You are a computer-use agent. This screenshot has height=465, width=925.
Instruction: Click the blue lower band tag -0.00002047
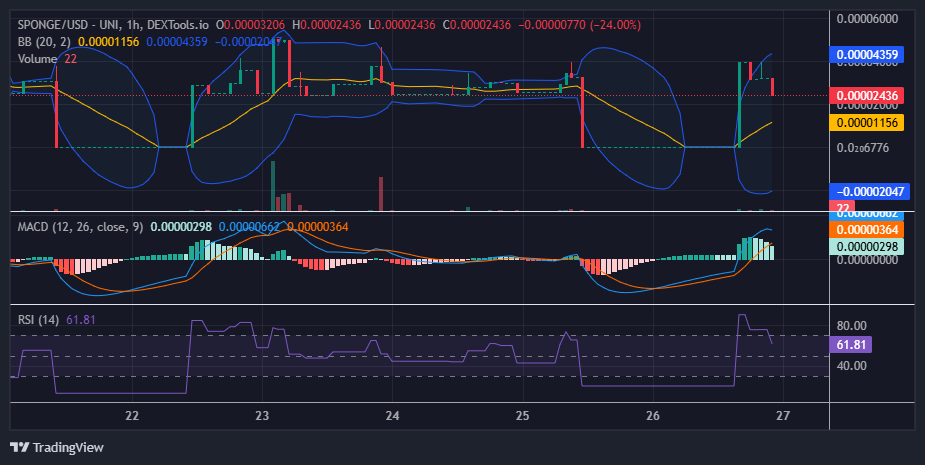[x=870, y=191]
